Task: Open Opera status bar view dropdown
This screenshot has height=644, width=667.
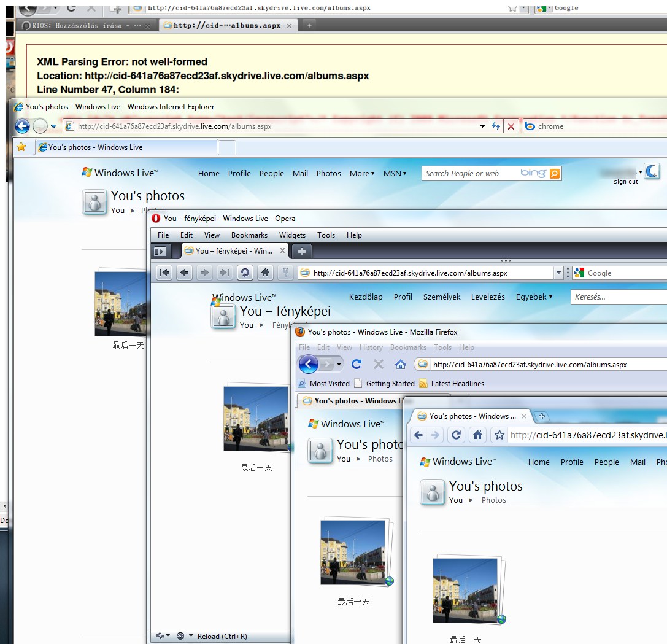Action: point(191,636)
